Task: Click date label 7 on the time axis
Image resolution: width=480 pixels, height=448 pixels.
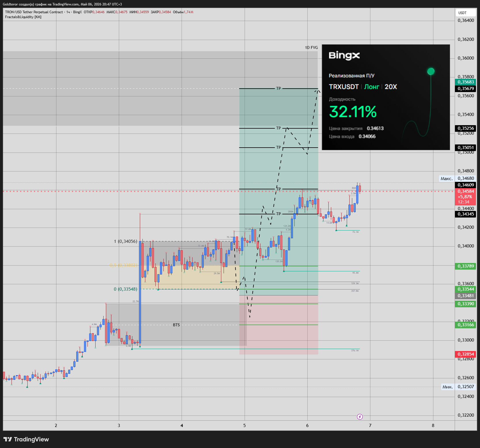Action: click(370, 425)
